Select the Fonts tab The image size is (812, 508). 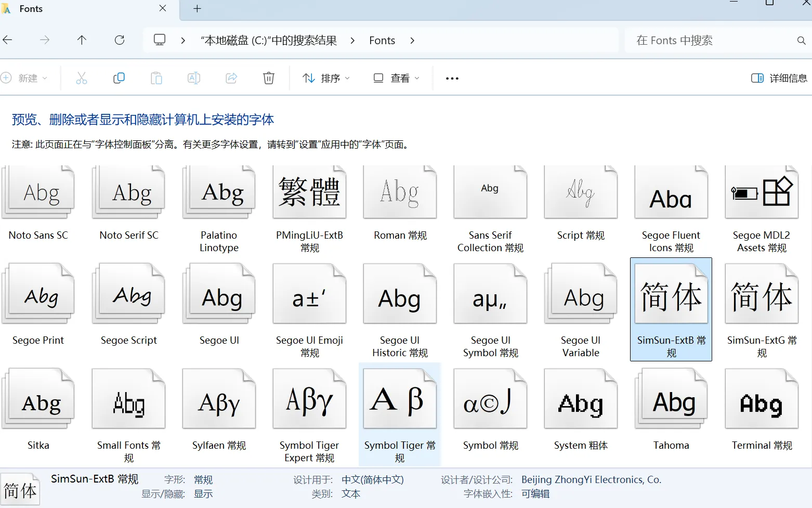point(31,9)
